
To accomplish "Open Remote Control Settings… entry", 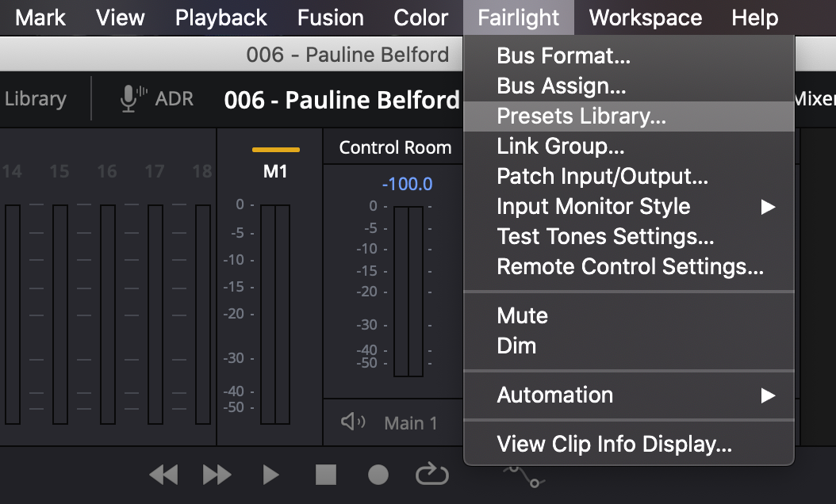I will tap(629, 267).
